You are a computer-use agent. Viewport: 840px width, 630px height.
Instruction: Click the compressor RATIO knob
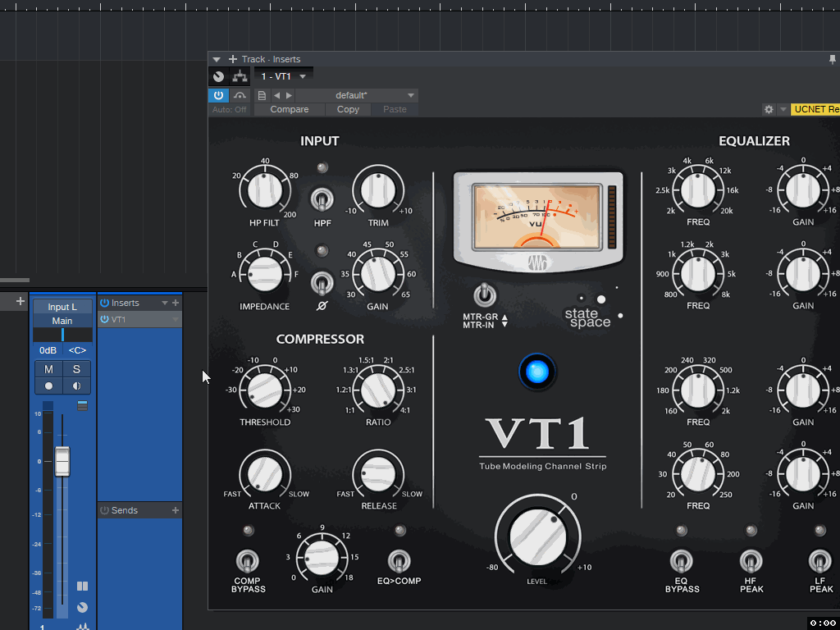(378, 390)
